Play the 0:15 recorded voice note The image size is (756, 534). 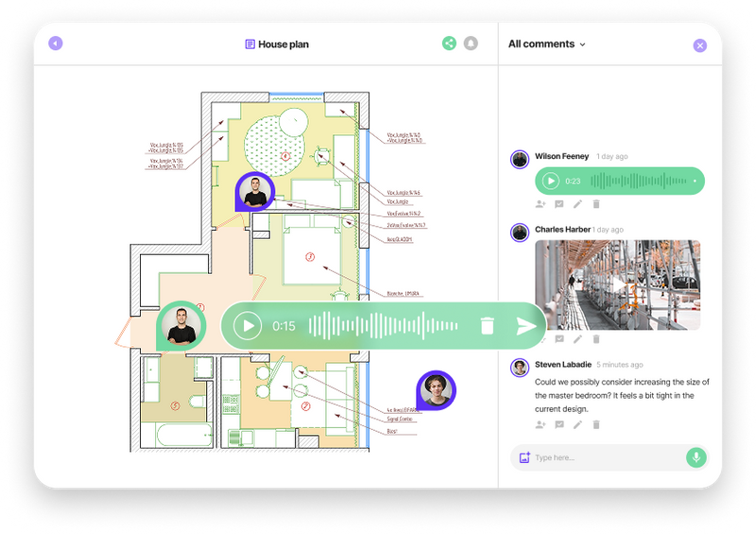point(248,326)
